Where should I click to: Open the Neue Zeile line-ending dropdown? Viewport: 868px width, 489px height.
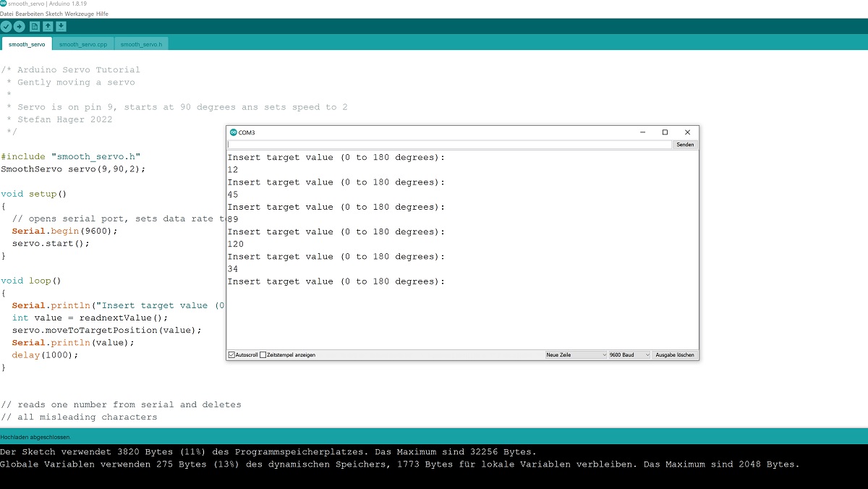[x=576, y=355]
